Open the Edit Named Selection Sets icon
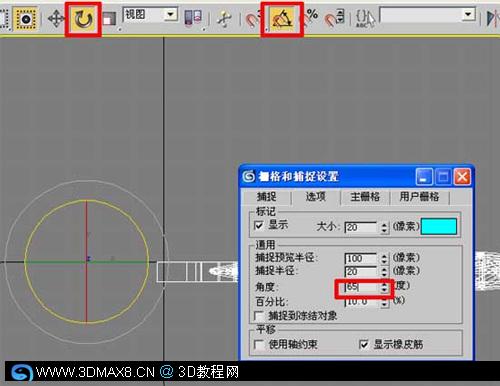Viewport: 500px width, 386px height. point(365,18)
